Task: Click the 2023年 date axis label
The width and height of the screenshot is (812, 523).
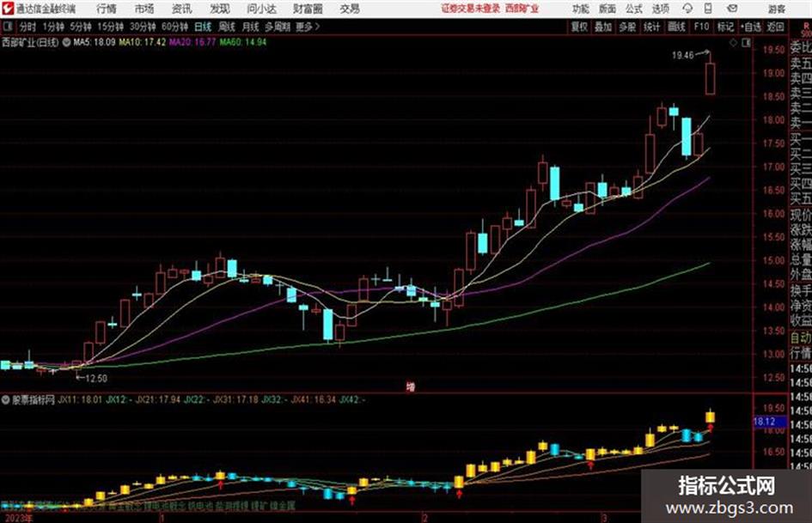Action: click(x=17, y=518)
